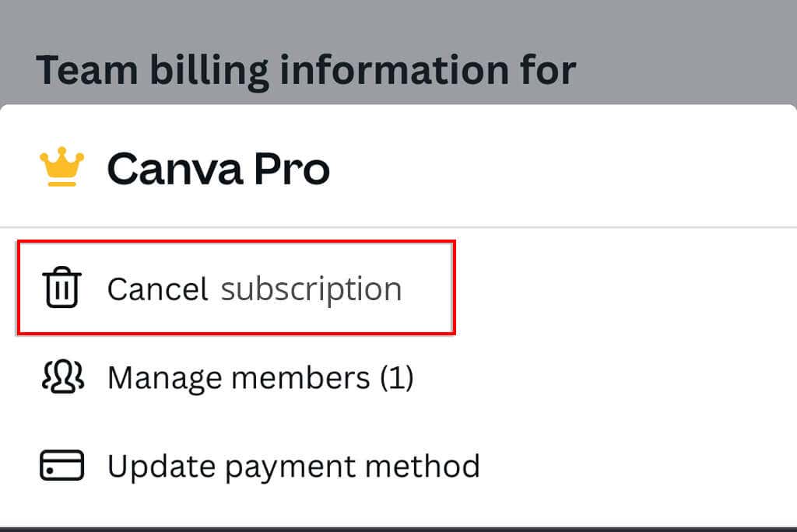This screenshot has height=532, width=797.
Task: Select the Cancel subscription option
Action: click(x=254, y=289)
